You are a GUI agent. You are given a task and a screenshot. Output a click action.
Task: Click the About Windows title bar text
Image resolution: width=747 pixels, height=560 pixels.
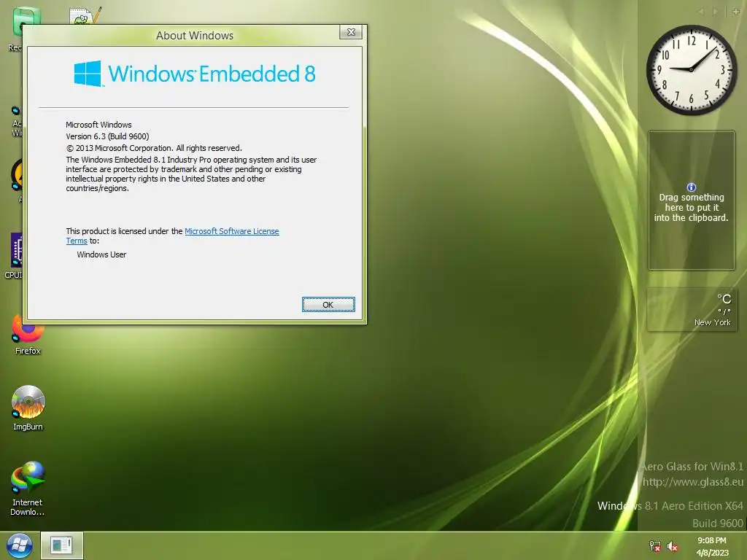coord(194,35)
